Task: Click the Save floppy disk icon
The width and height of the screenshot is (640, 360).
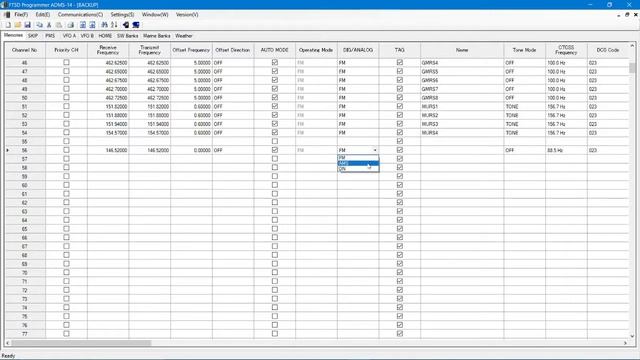Action: [x=27, y=25]
